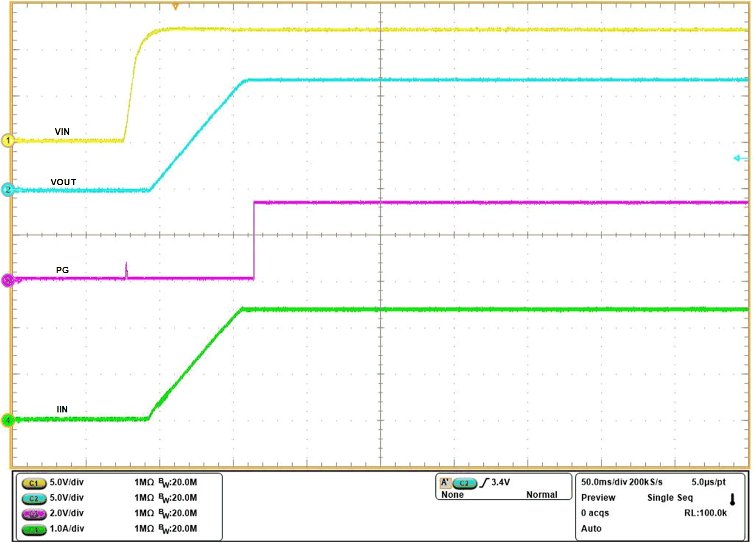Select the C4 channel badge

coord(34,529)
